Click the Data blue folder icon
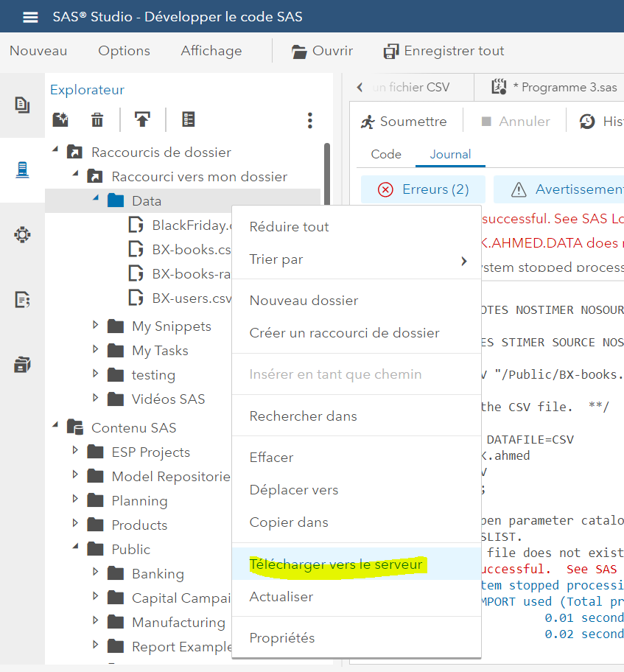The image size is (624, 672). pyautogui.click(x=115, y=200)
